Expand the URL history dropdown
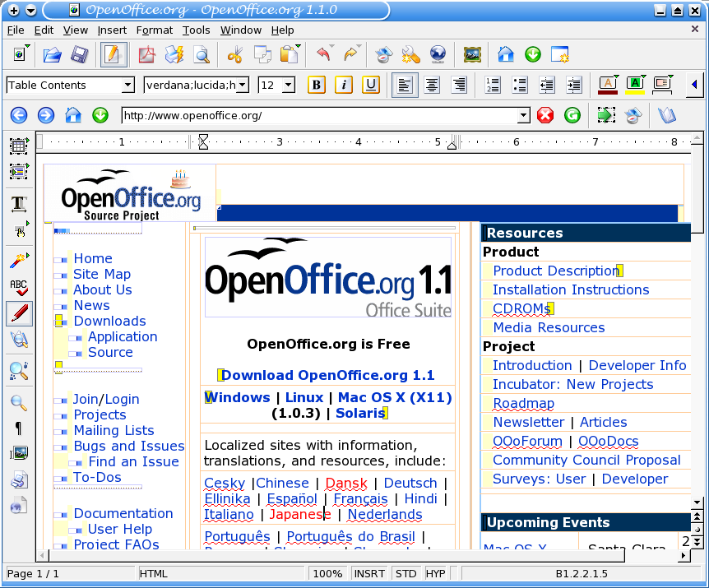Screen dimensions: 709x588 click(524, 116)
